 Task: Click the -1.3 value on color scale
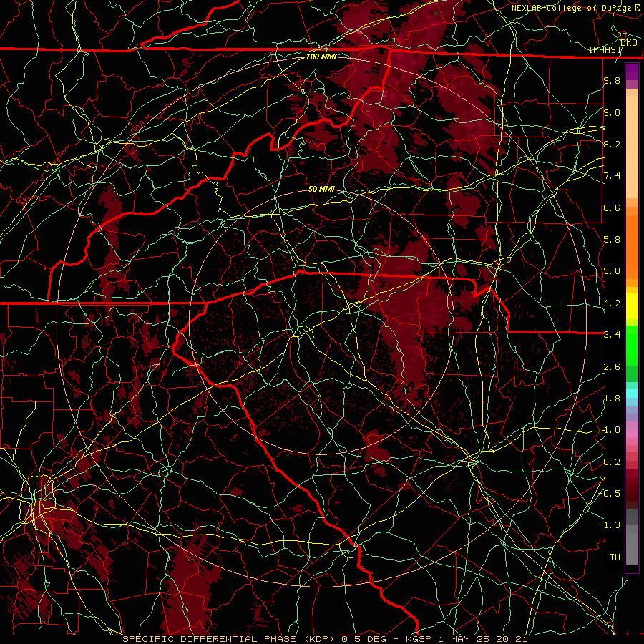(x=609, y=525)
